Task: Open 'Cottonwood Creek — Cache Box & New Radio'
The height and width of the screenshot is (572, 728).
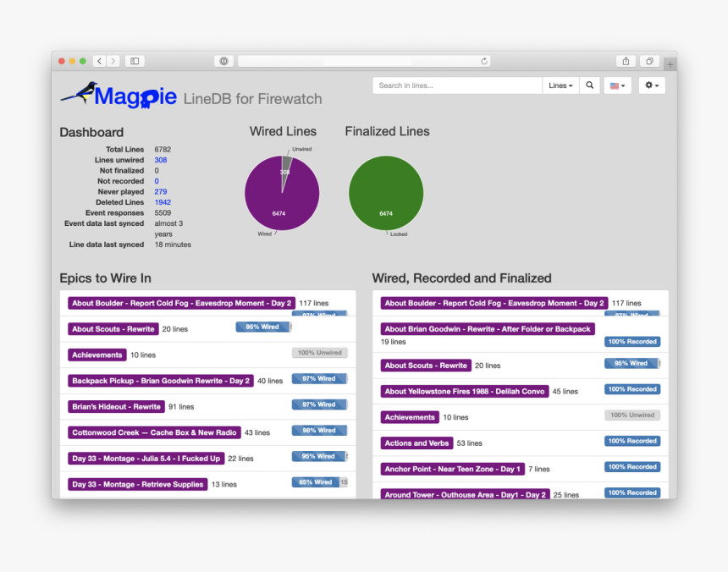Action: coord(154,432)
